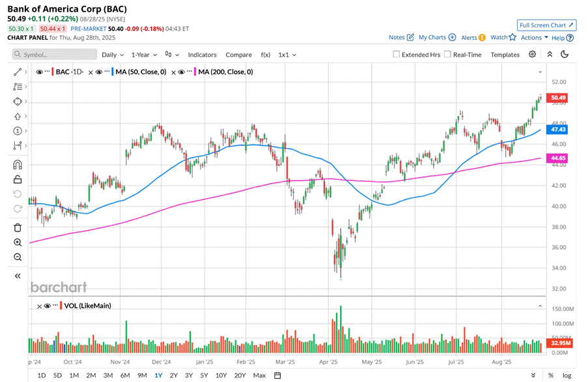This screenshot has width=588, height=382.
Task: Hide the VOL indicator
Action: tap(48, 306)
